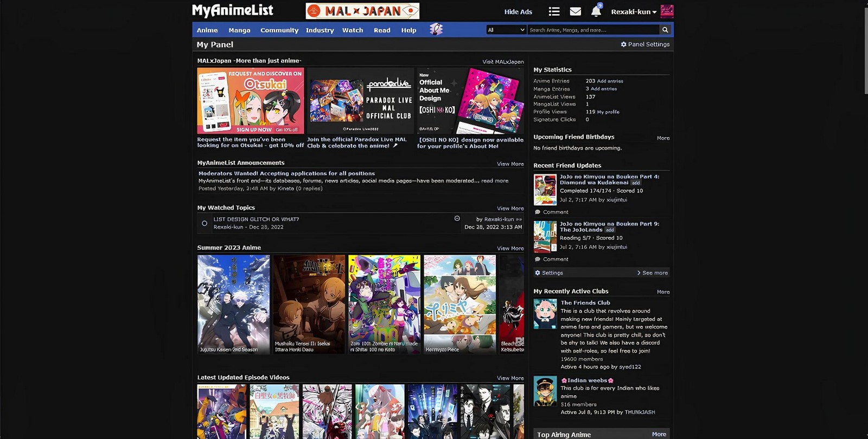This screenshot has width=868, height=439.
Task: Open the Moderators Wanted announcement
Action: click(x=286, y=173)
